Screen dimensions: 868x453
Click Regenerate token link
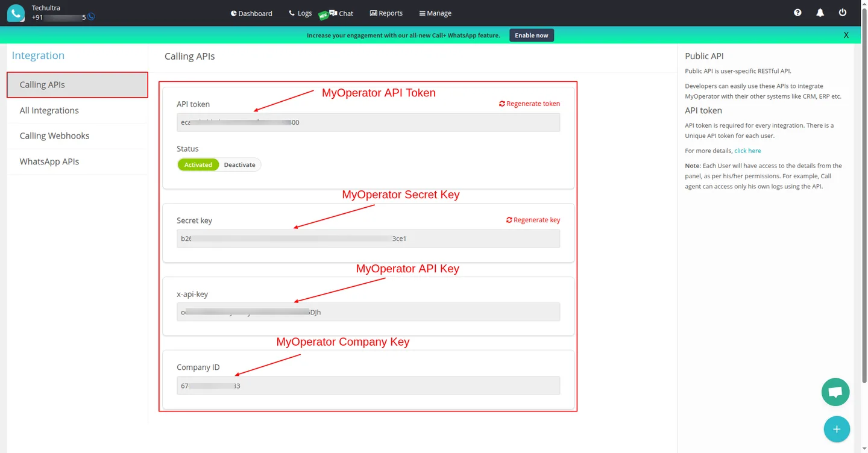pos(529,104)
